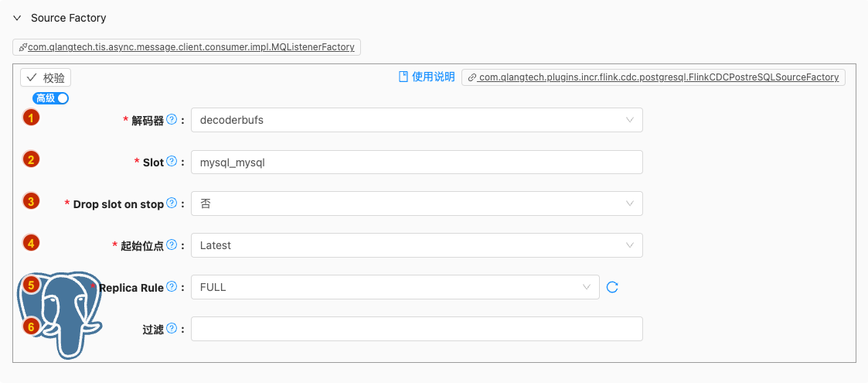The image size is (868, 383).
Task: Click help icon beside Drop slot on stop
Action: pyautogui.click(x=172, y=203)
